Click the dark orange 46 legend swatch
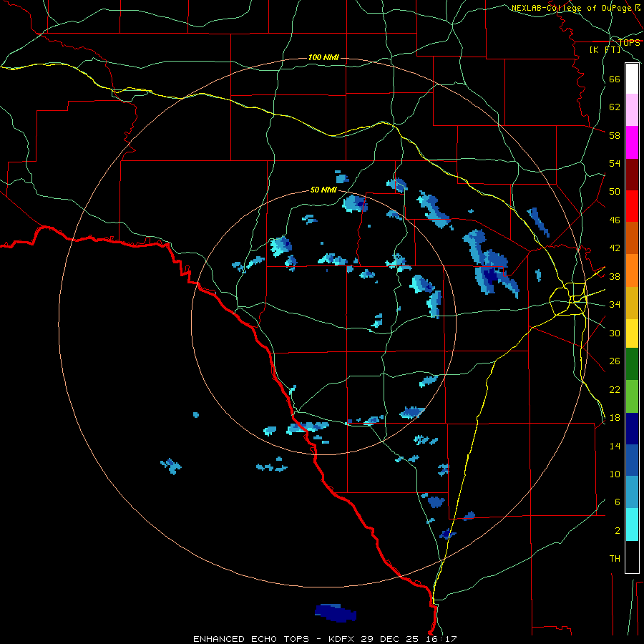 tap(632, 238)
